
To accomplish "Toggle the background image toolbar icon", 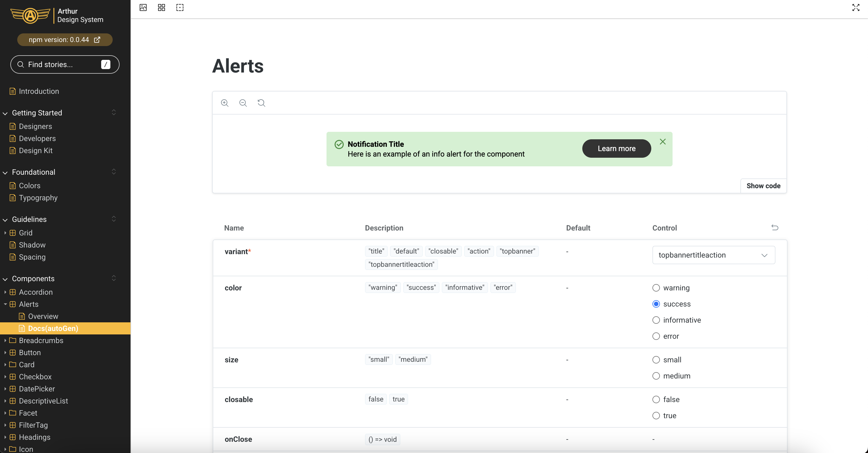I will click(x=143, y=7).
